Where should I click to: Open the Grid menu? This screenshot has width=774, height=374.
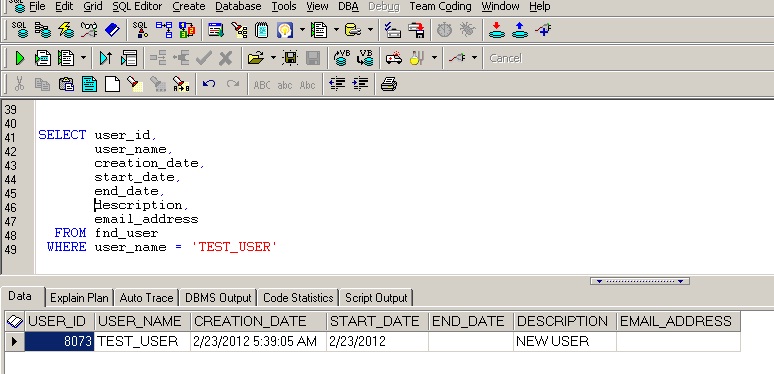(93, 6)
